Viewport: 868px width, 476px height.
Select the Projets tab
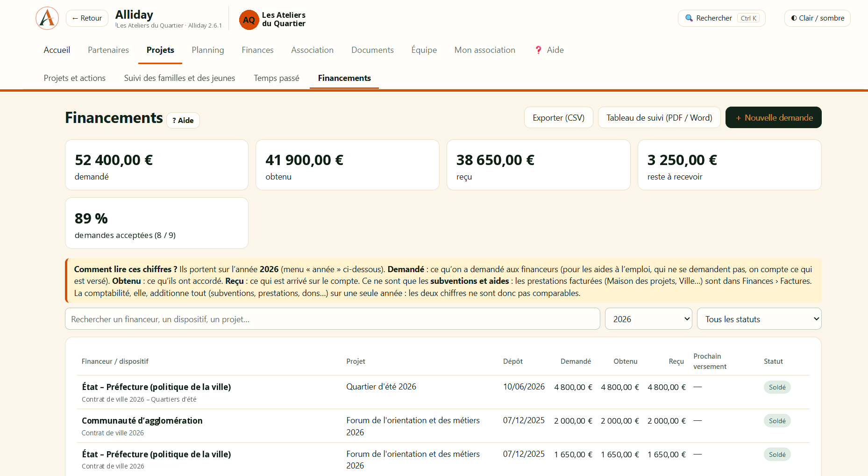click(160, 50)
